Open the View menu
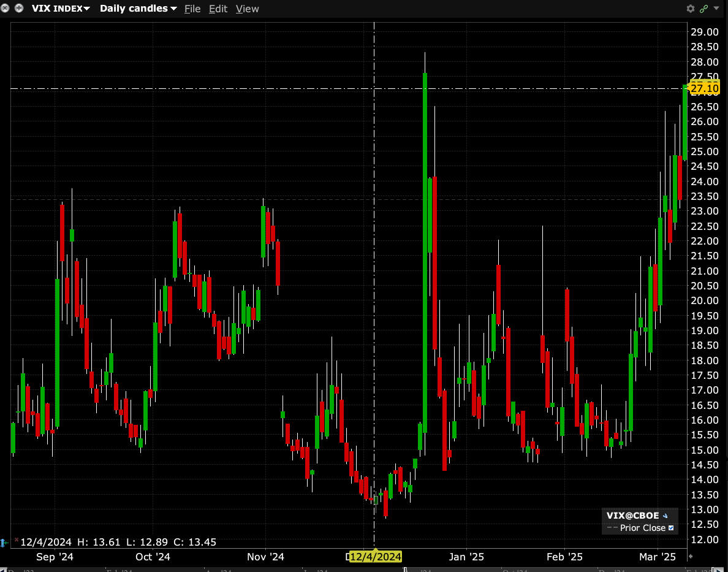The height and width of the screenshot is (572, 728). pos(247,9)
